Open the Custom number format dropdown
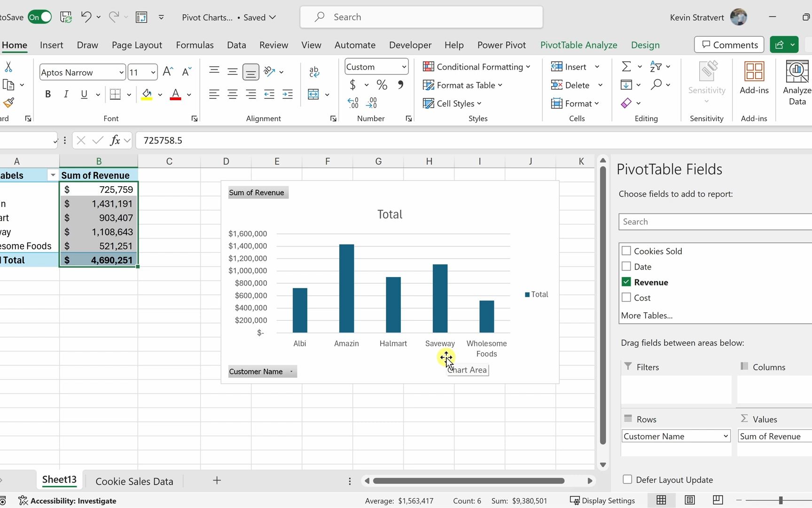The image size is (812, 508). (x=404, y=67)
